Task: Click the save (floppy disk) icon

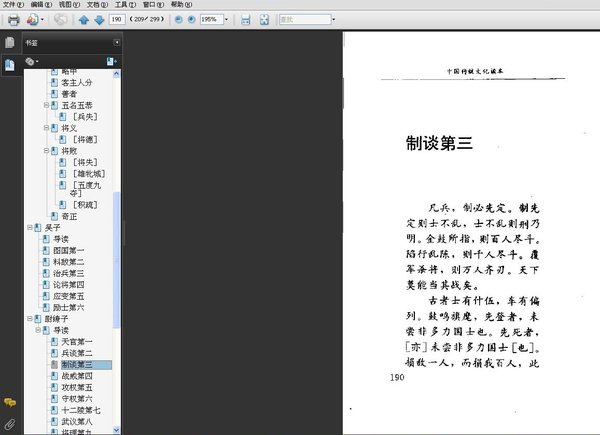Action: 246,19
